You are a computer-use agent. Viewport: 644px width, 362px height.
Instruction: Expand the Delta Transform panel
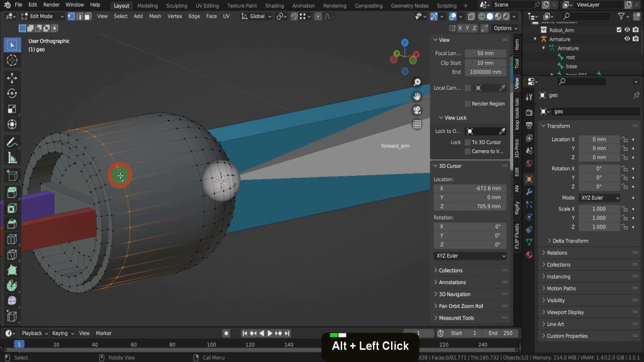click(570, 241)
